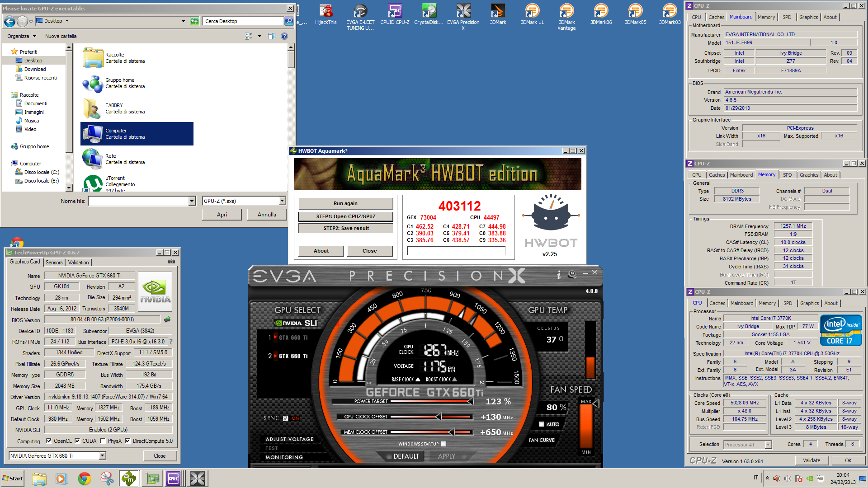Launch the CPUID CPU-Z desktop shortcut
This screenshot has width=868, height=488.
tap(395, 14)
